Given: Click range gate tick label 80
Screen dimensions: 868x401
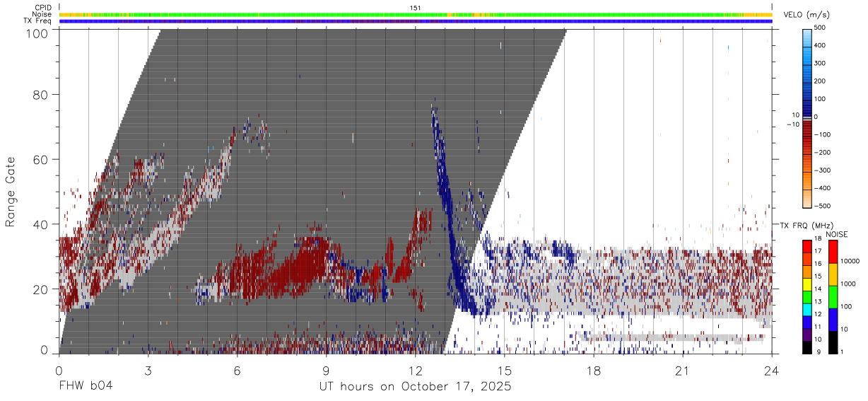Looking at the screenshot, I should click(x=40, y=94).
